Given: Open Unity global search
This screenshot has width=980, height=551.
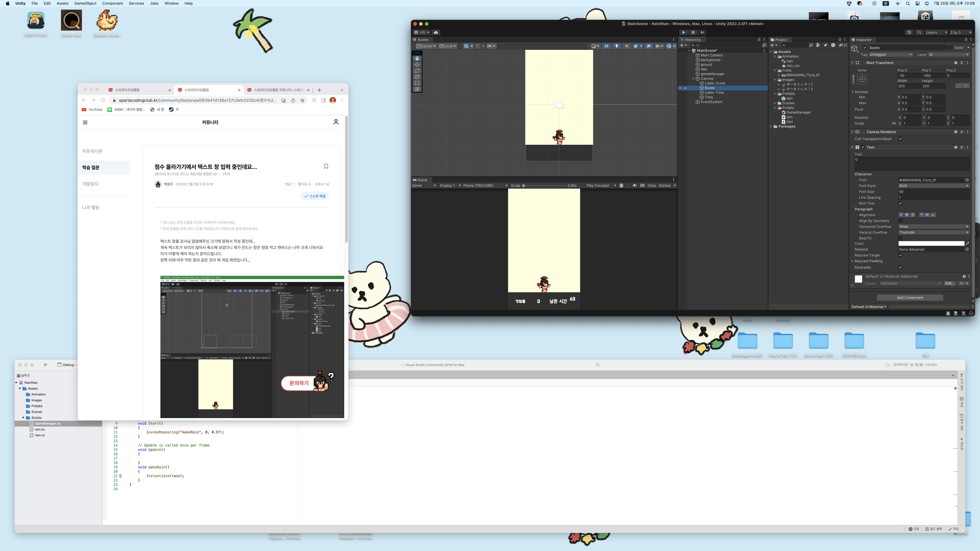Looking at the screenshot, I should point(919,32).
